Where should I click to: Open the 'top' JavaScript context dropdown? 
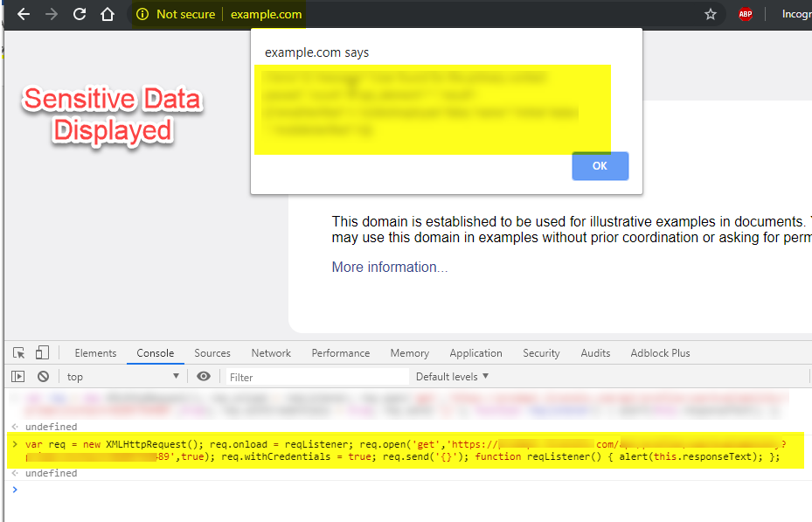[x=122, y=377]
